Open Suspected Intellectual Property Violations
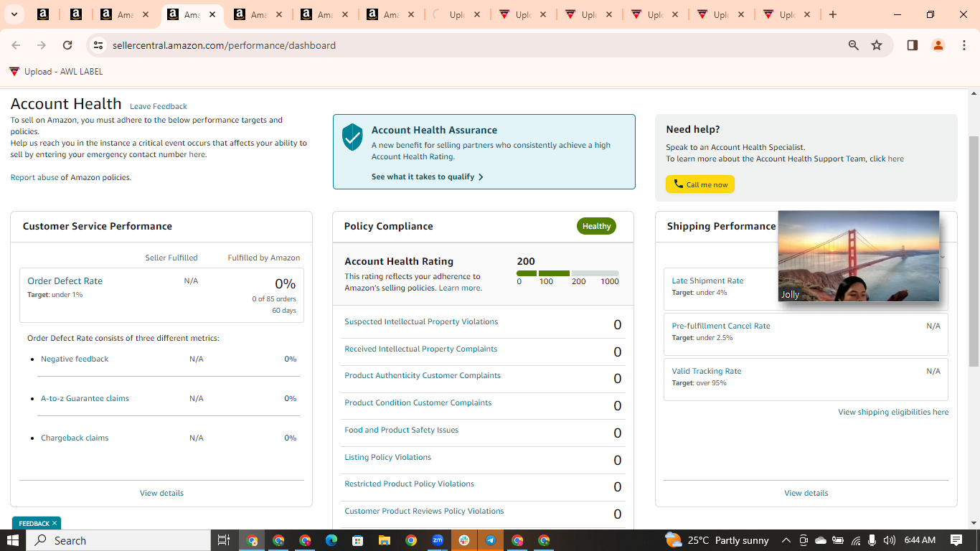 pyautogui.click(x=421, y=321)
